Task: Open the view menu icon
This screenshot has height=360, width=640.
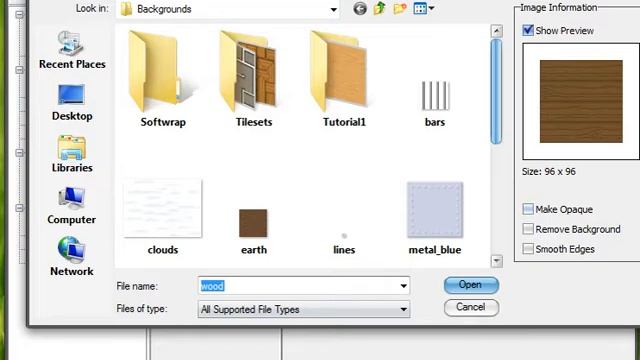Action: [423, 8]
